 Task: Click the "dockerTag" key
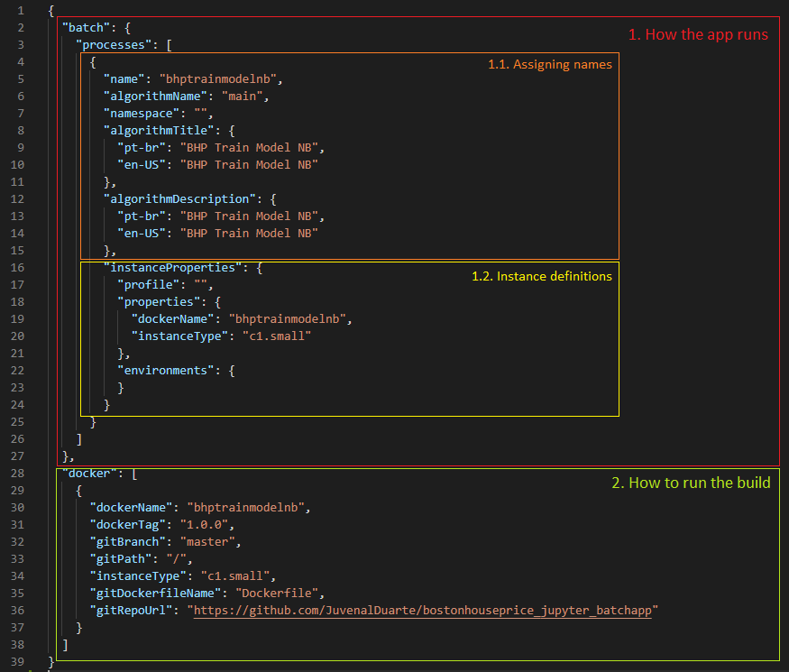(127, 524)
